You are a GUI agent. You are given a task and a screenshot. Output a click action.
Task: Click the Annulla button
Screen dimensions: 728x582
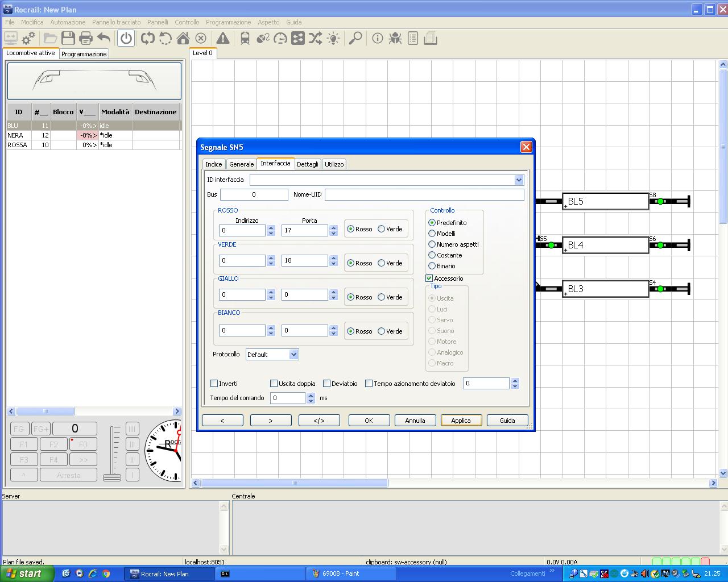tap(415, 421)
